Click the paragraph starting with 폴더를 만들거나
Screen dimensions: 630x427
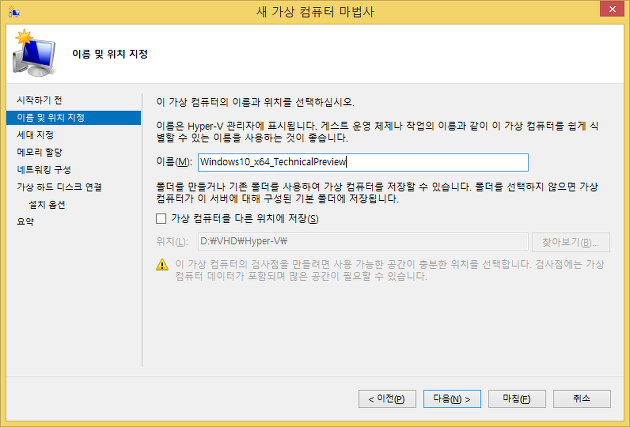pos(378,192)
